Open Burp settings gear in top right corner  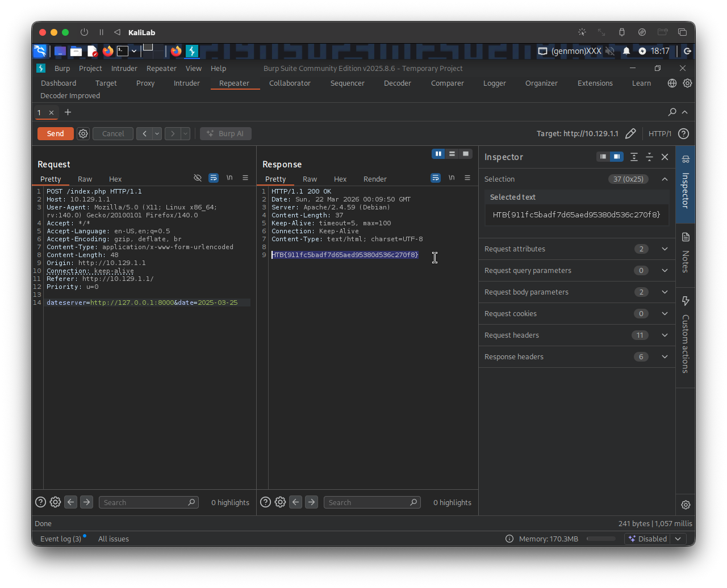(x=687, y=83)
